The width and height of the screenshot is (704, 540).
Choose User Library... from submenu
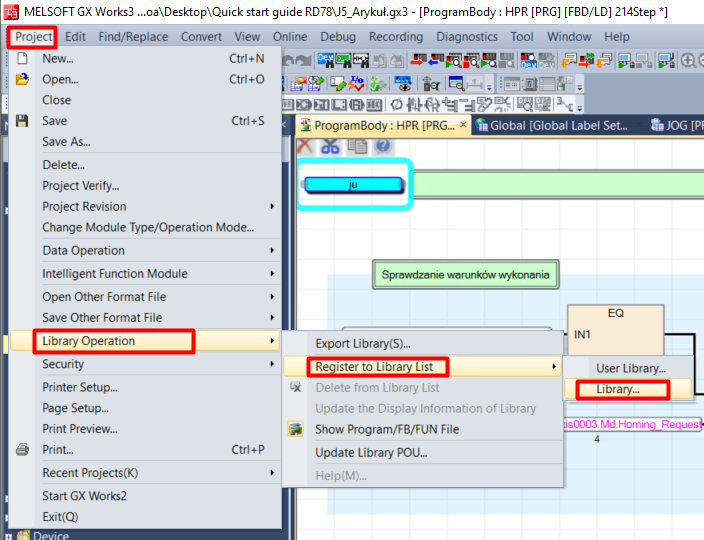coord(628,369)
